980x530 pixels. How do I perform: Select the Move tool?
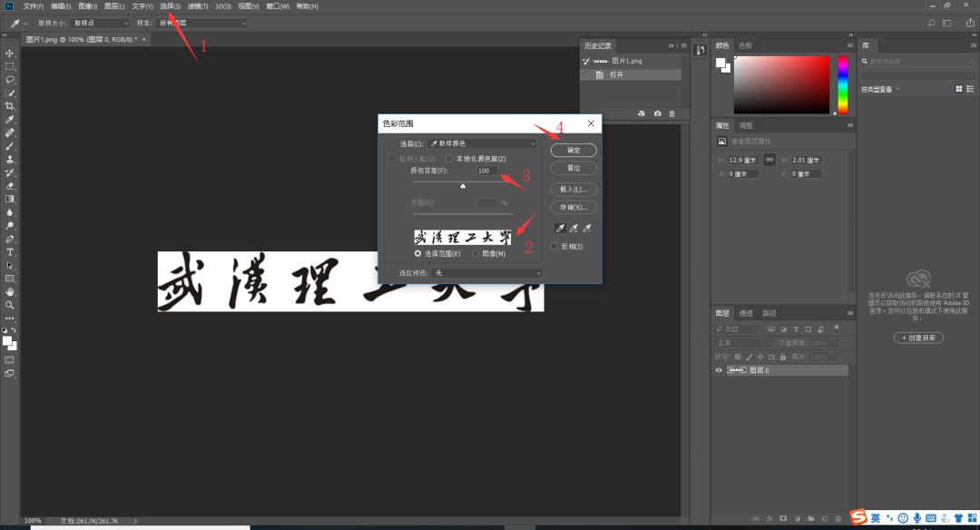(x=9, y=54)
